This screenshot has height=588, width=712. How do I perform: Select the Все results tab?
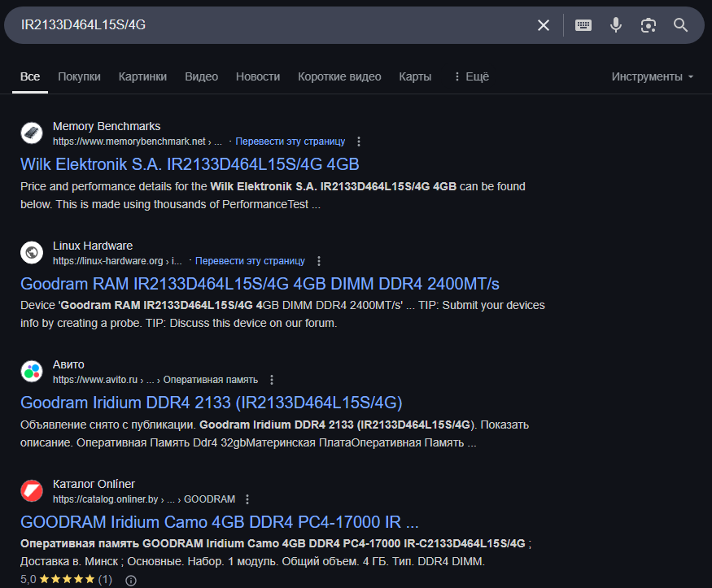pyautogui.click(x=30, y=76)
